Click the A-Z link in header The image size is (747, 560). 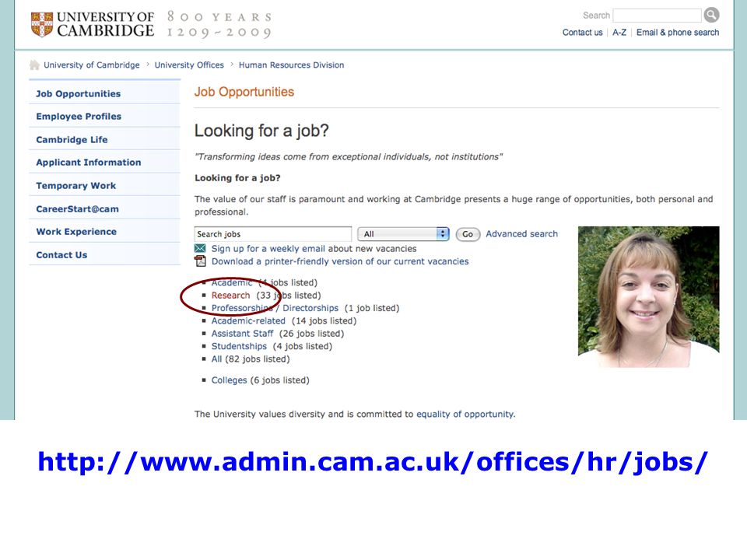point(619,33)
